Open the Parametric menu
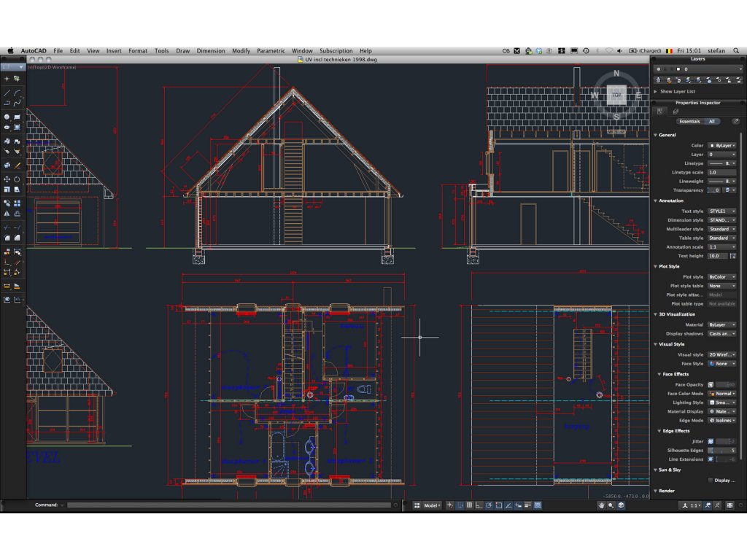 (x=271, y=51)
